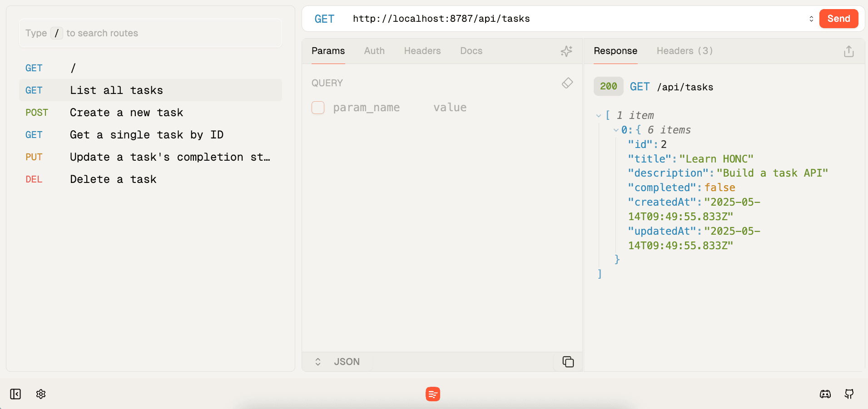
Task: Open settings with the gear icon
Action: pyautogui.click(x=40, y=394)
